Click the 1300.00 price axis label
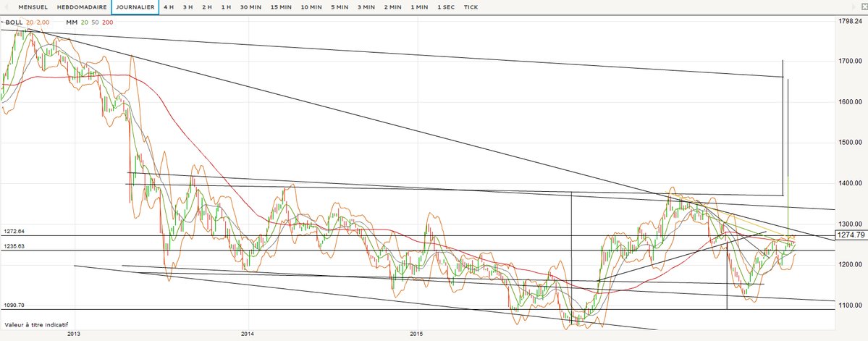This screenshot has width=868, height=341. tap(852, 224)
